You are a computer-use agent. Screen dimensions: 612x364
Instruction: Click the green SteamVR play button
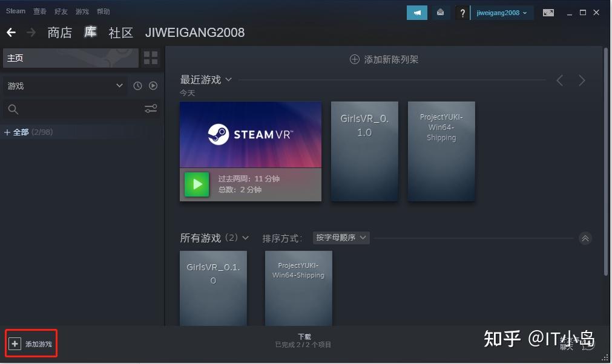click(x=197, y=184)
